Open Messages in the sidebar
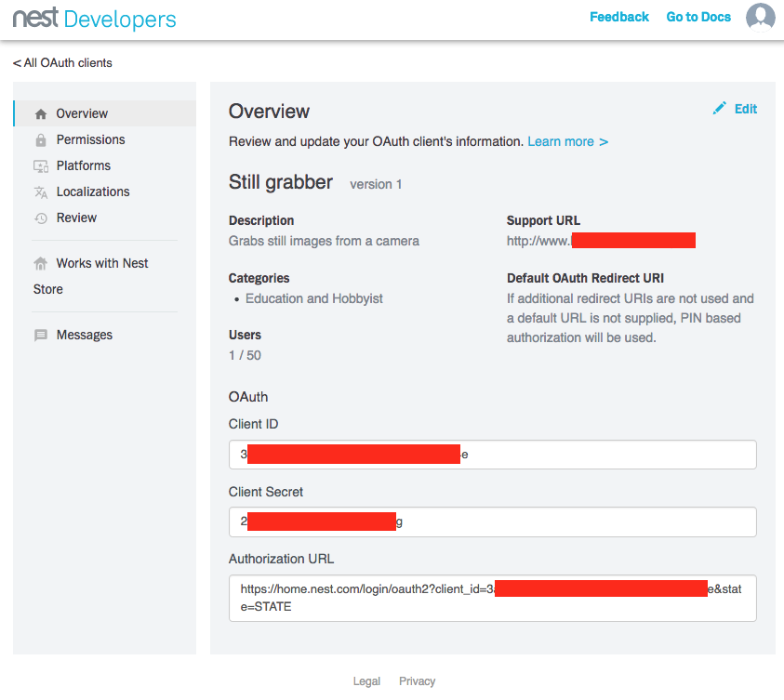The height and width of the screenshot is (700, 784). [105, 335]
